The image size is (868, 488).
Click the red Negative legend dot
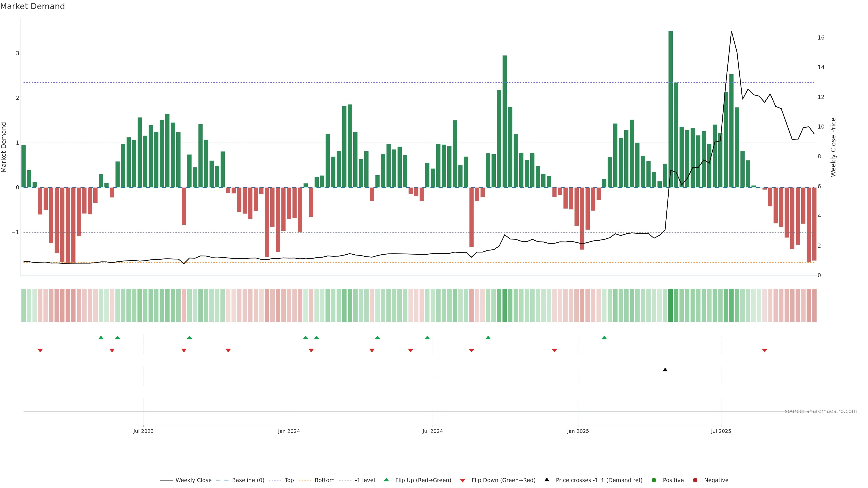coord(695,480)
